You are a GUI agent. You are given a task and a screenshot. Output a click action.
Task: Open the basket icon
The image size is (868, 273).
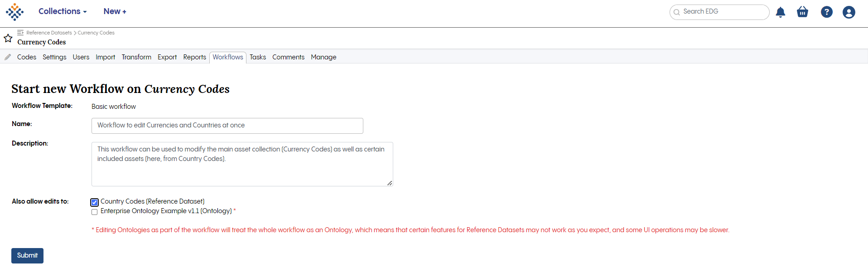tap(802, 12)
